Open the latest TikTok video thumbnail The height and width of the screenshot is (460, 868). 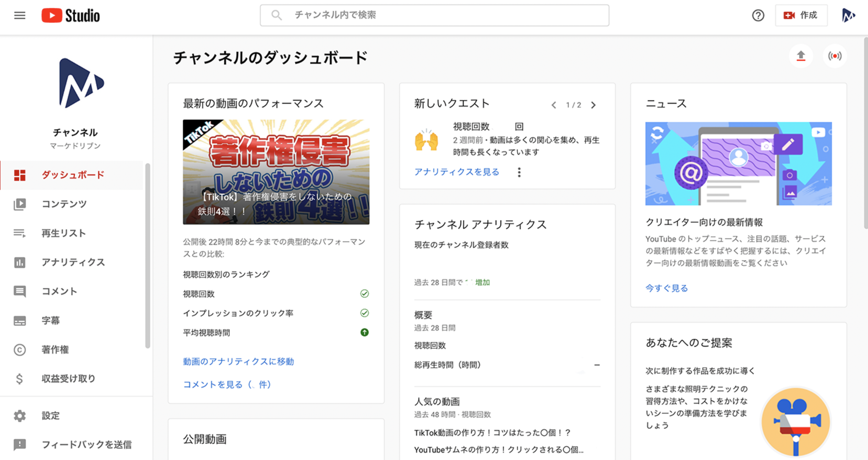(276, 172)
